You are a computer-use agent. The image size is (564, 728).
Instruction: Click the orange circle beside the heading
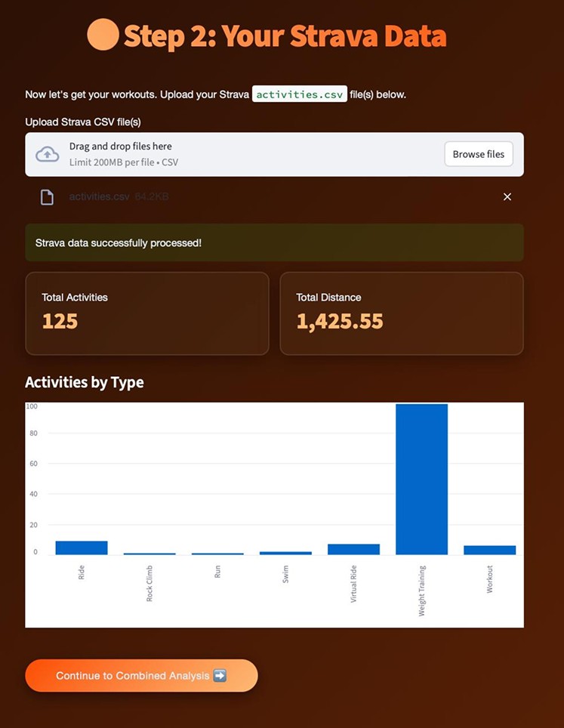(103, 34)
